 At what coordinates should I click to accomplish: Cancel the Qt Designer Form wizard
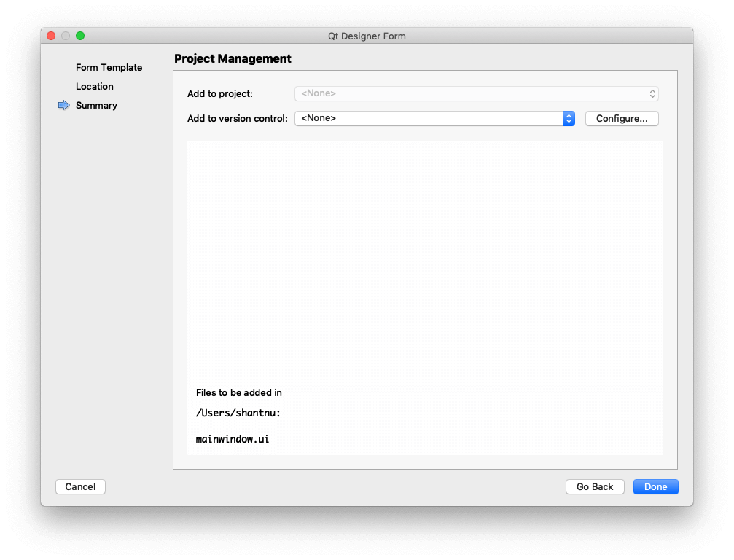[x=80, y=486]
